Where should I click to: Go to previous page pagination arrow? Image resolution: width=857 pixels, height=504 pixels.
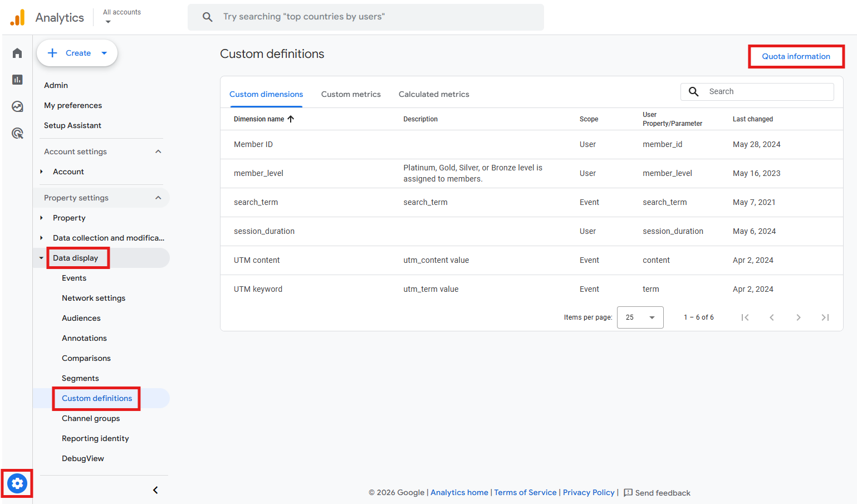(772, 317)
